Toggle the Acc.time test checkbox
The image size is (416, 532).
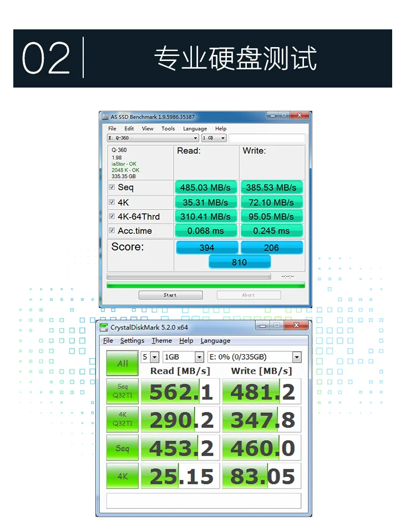pyautogui.click(x=111, y=231)
